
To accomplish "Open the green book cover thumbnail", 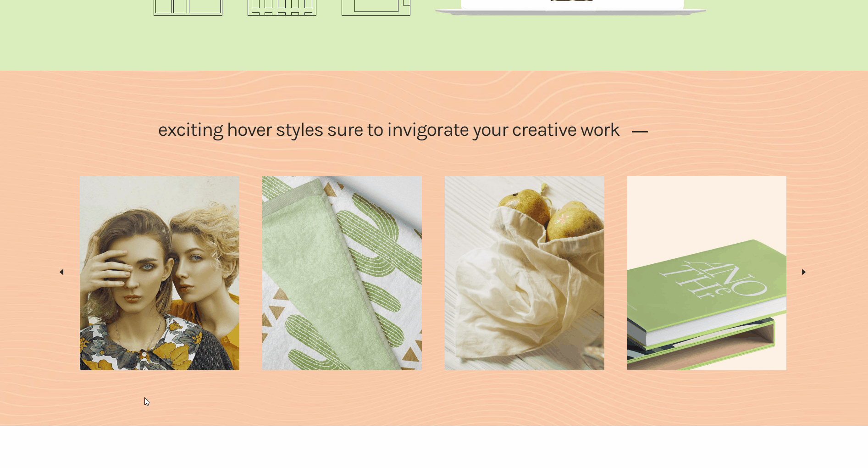I will click(707, 273).
